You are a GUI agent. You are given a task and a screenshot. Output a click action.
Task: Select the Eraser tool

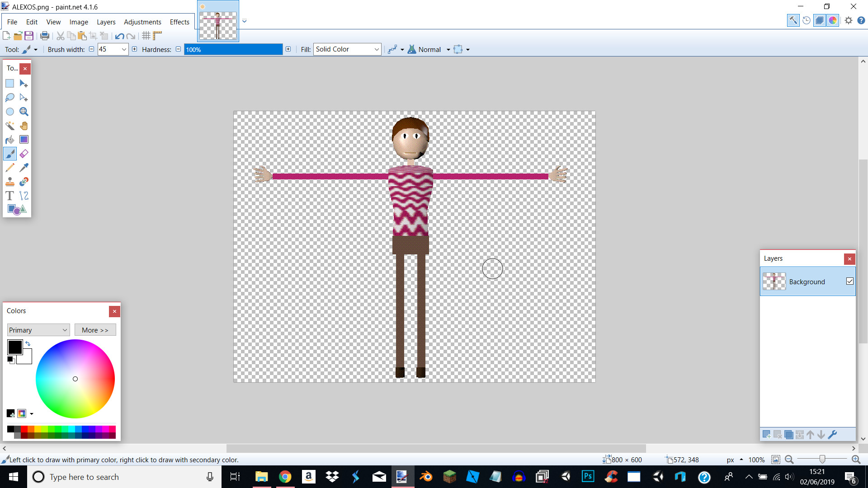pyautogui.click(x=24, y=154)
